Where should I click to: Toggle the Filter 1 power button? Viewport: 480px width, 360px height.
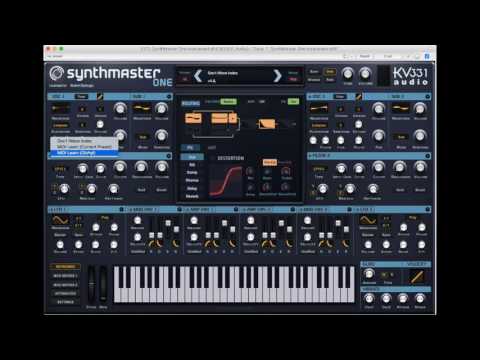click(169, 156)
